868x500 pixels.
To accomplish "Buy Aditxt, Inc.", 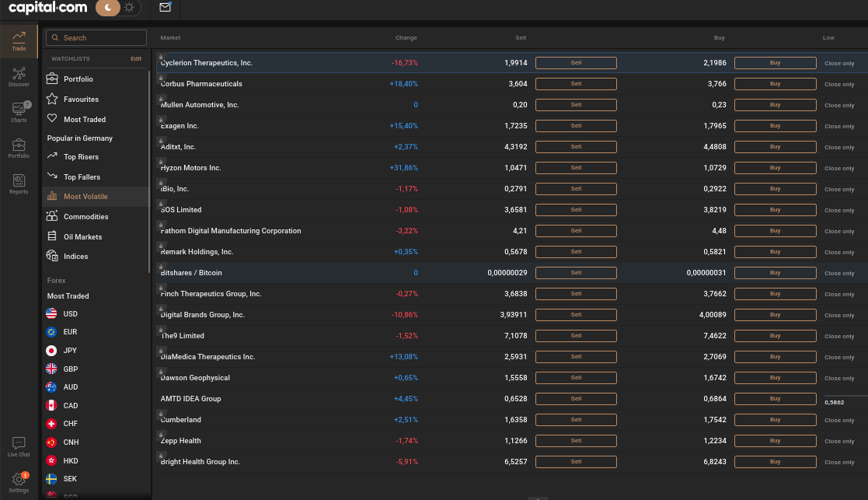I will [775, 147].
